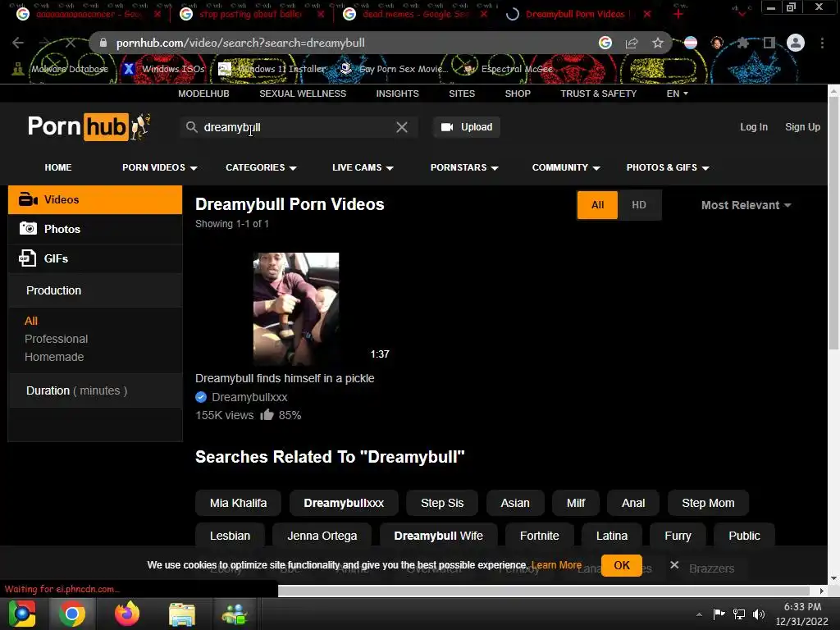
Task: Click the share page icon in the address bar
Action: pos(632,43)
